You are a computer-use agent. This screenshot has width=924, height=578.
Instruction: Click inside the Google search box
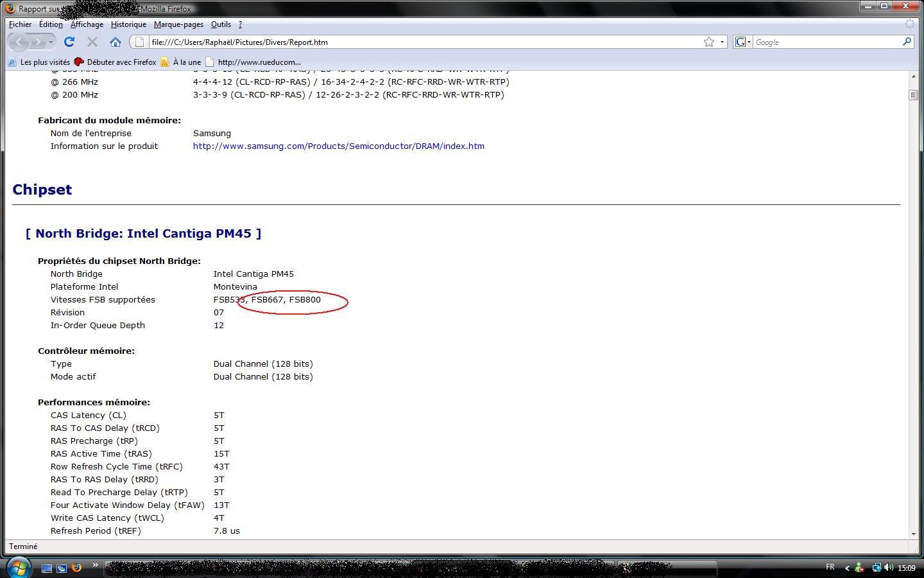click(x=826, y=42)
